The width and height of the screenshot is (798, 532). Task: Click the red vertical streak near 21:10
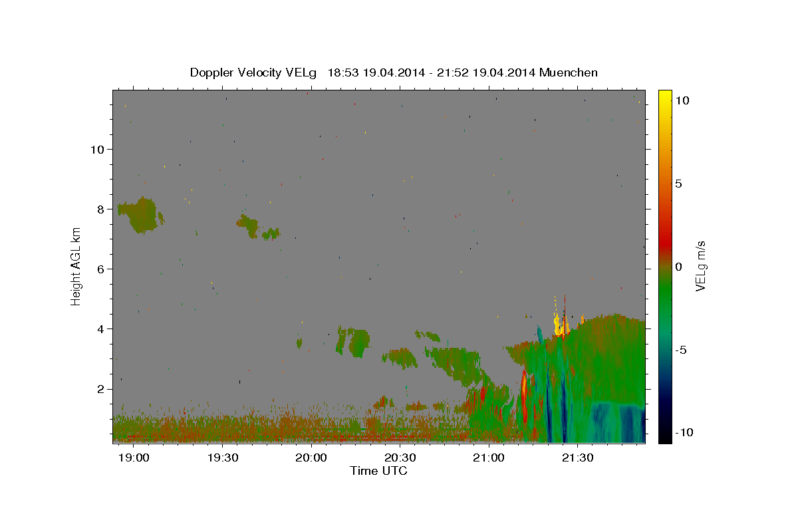tap(524, 396)
